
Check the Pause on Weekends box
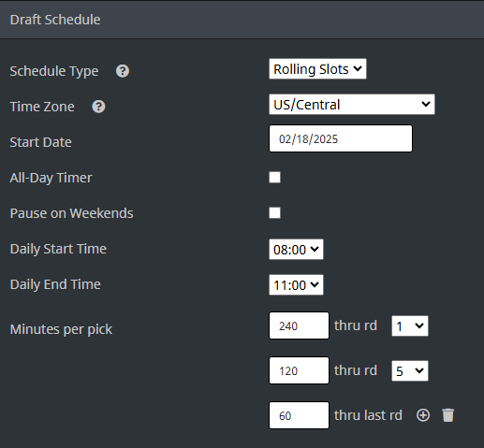click(x=274, y=213)
